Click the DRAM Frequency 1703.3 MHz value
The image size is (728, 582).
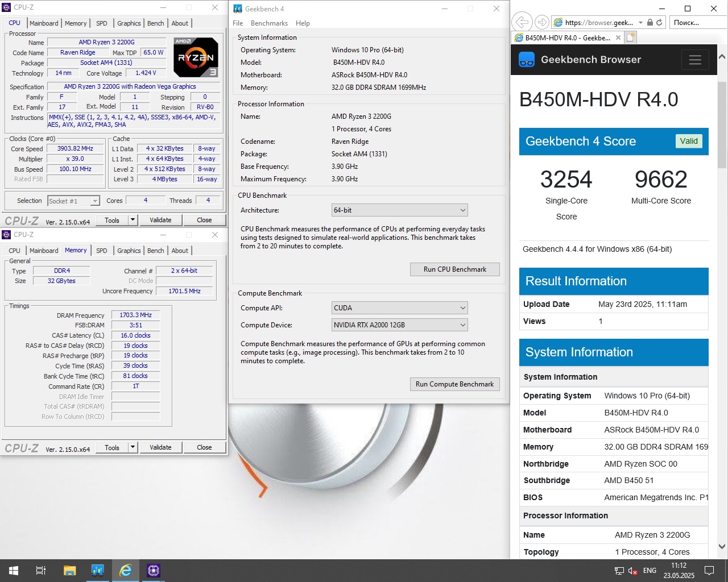[x=135, y=315]
